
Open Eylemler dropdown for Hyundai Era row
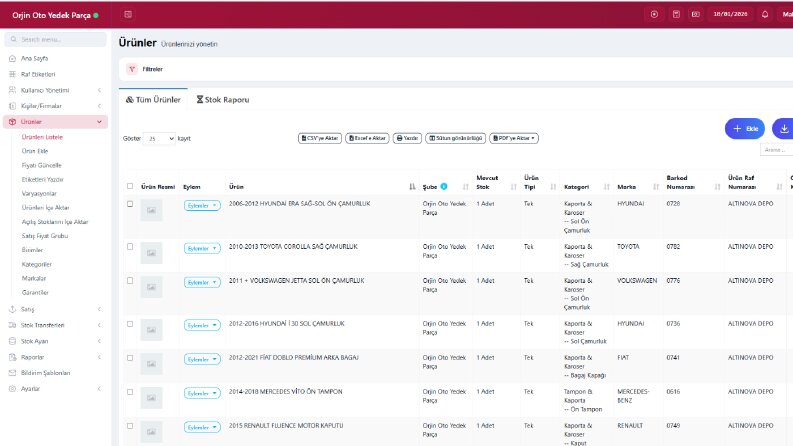pyautogui.click(x=202, y=206)
